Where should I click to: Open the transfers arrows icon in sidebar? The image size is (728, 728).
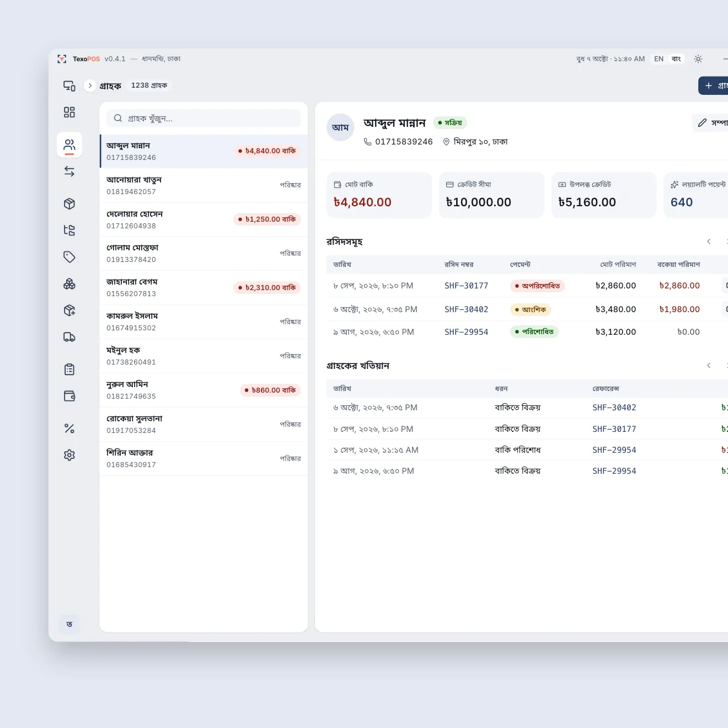[69, 172]
